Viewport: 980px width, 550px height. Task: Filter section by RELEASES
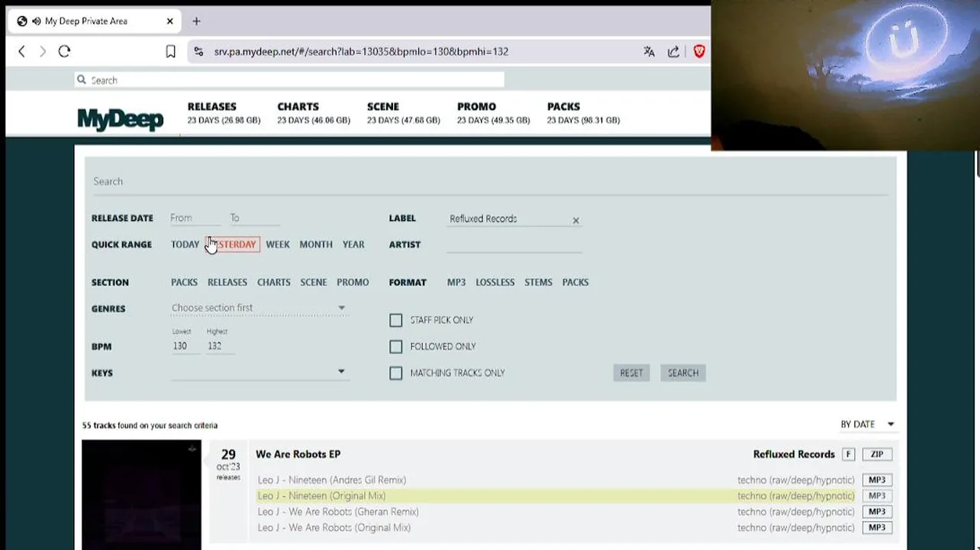pyautogui.click(x=227, y=282)
